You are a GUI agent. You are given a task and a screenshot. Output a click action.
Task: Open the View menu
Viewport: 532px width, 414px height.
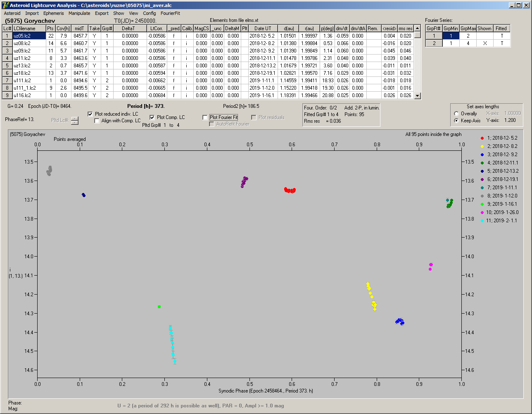point(133,13)
